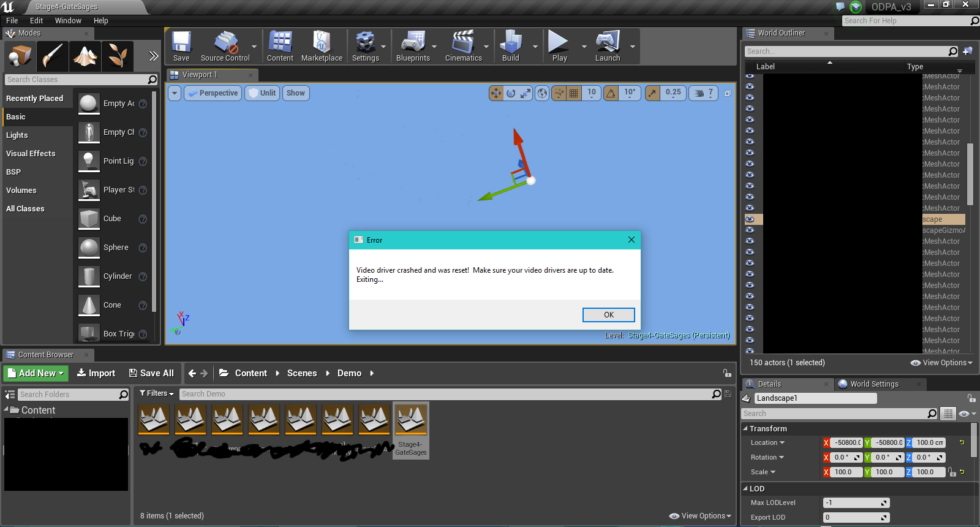Toggle scale snapping in viewport
This screenshot has width=980, height=527.
tap(653, 93)
